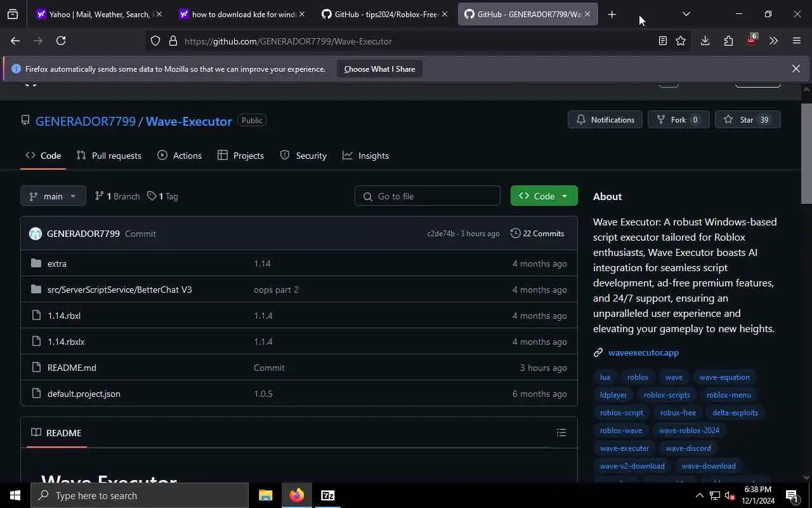This screenshot has width=812, height=508.
Task: Open the extra folder
Action: point(57,264)
